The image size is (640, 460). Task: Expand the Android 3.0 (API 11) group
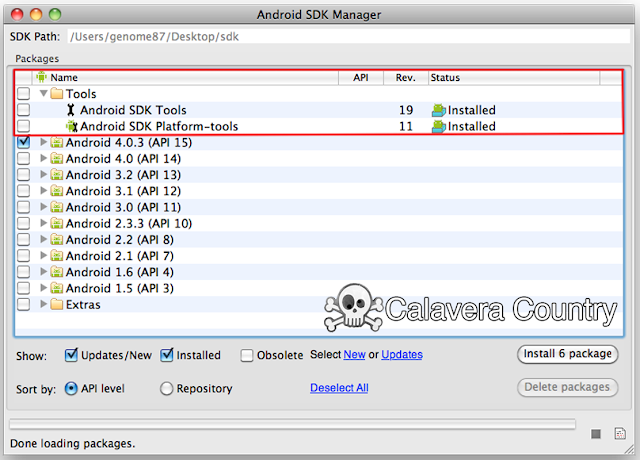pyautogui.click(x=43, y=207)
